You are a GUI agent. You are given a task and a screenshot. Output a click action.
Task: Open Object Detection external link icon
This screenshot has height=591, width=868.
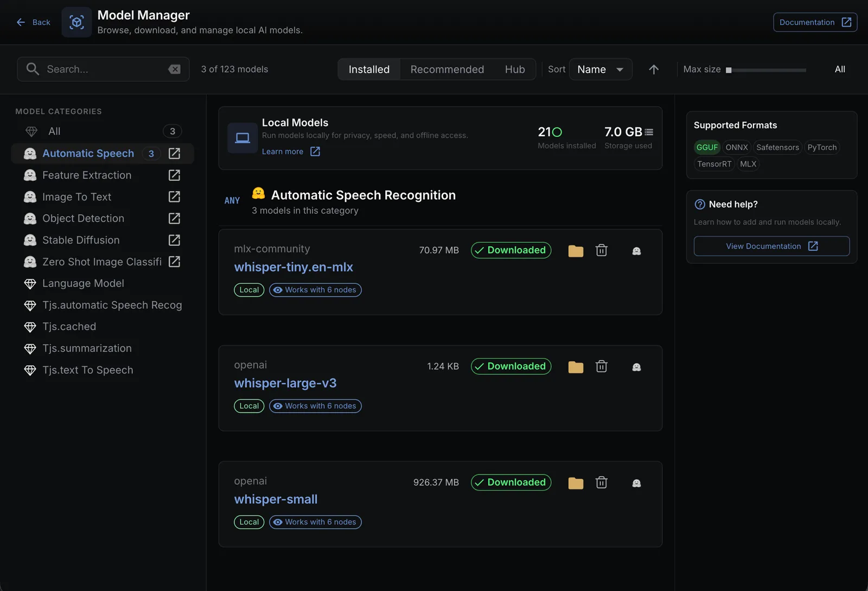coord(174,218)
